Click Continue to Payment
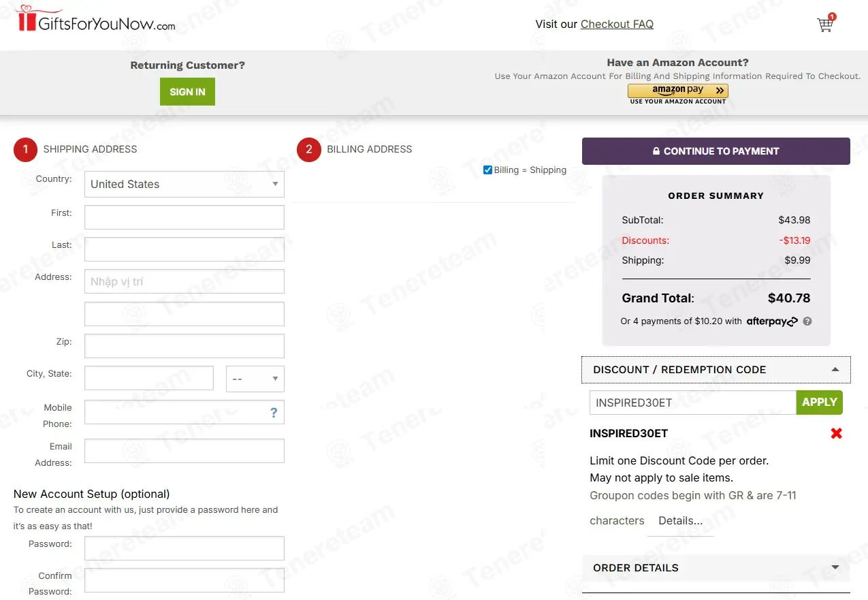 (716, 151)
